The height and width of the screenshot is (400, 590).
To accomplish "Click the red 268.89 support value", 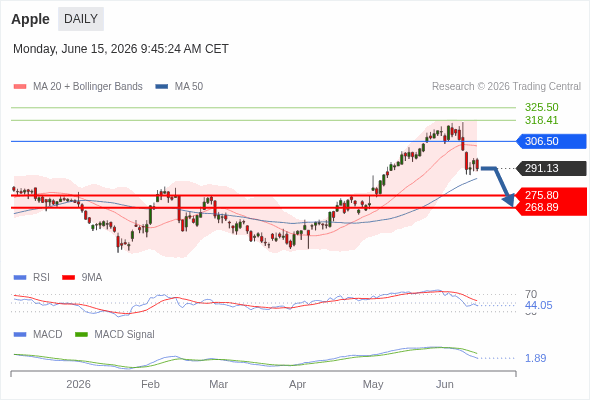I will tap(541, 207).
